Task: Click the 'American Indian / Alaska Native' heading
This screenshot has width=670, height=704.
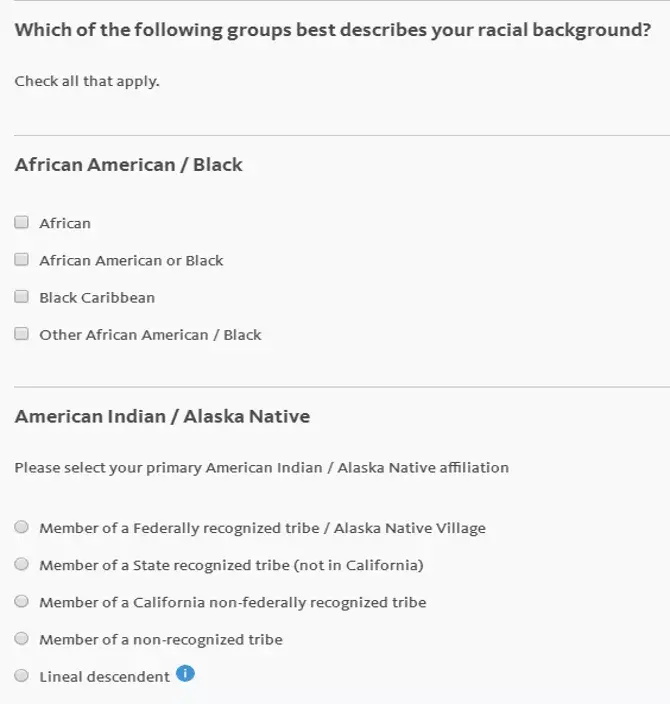Action: point(162,417)
